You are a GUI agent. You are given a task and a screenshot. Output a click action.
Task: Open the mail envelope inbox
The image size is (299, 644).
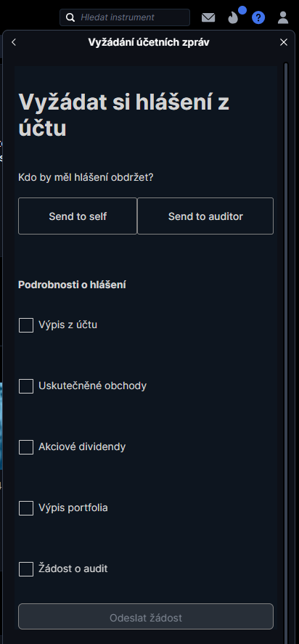coord(208,17)
